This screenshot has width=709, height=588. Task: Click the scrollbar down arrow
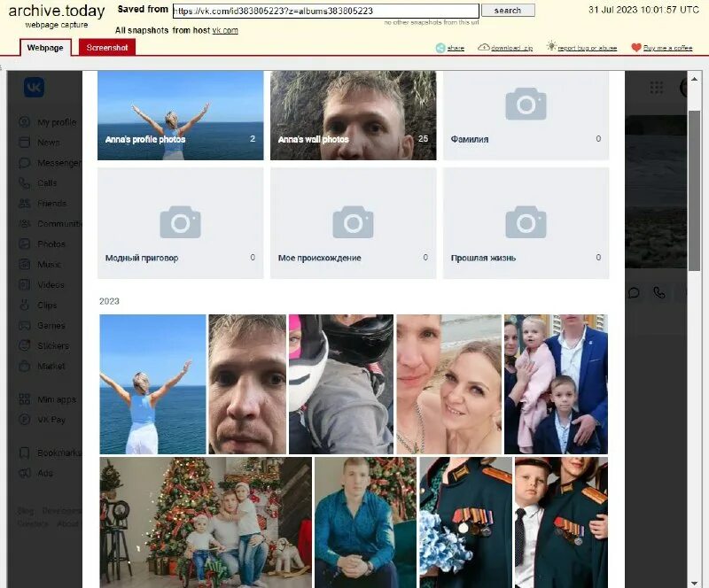pos(694,583)
